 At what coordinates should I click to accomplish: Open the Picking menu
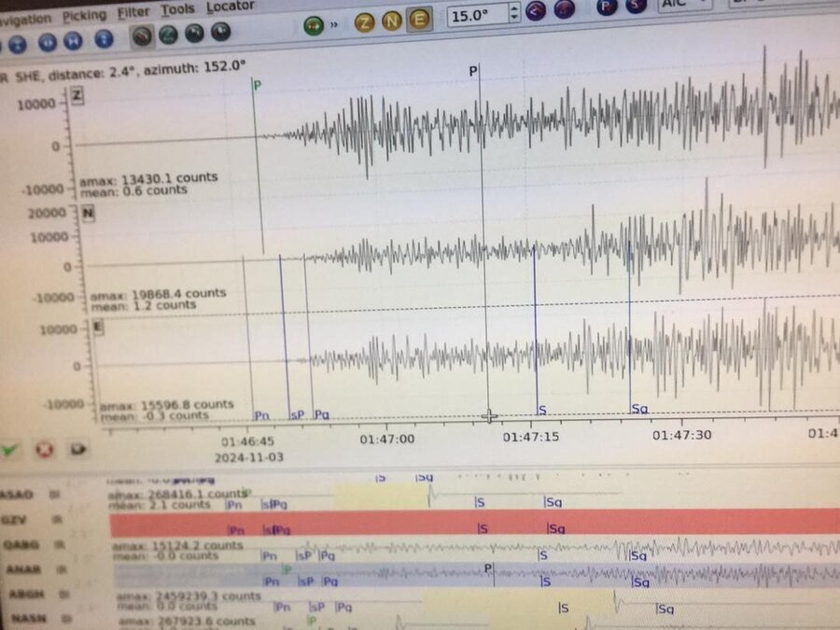[84, 15]
